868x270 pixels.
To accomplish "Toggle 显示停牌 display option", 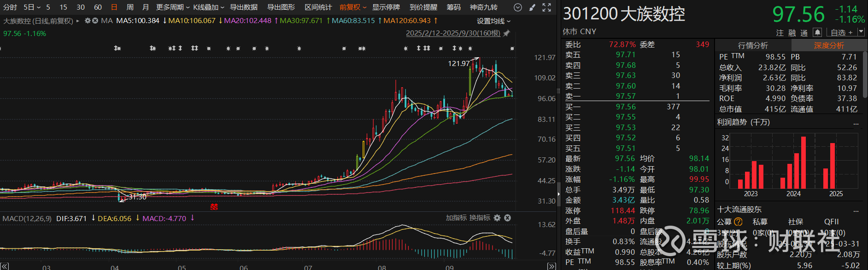I will coord(386,7).
